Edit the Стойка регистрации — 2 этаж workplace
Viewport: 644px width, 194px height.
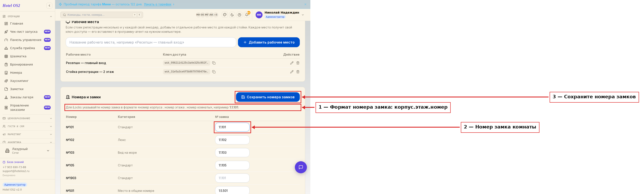(x=292, y=72)
